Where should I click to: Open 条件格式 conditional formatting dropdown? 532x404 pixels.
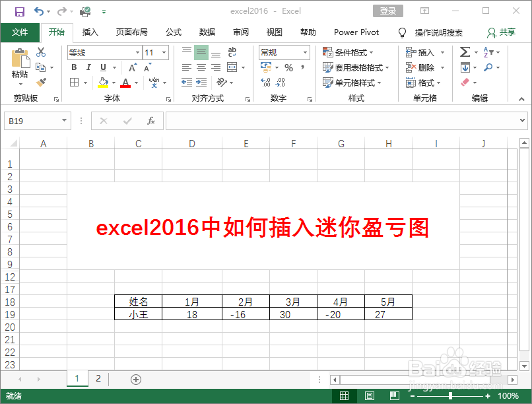point(348,52)
